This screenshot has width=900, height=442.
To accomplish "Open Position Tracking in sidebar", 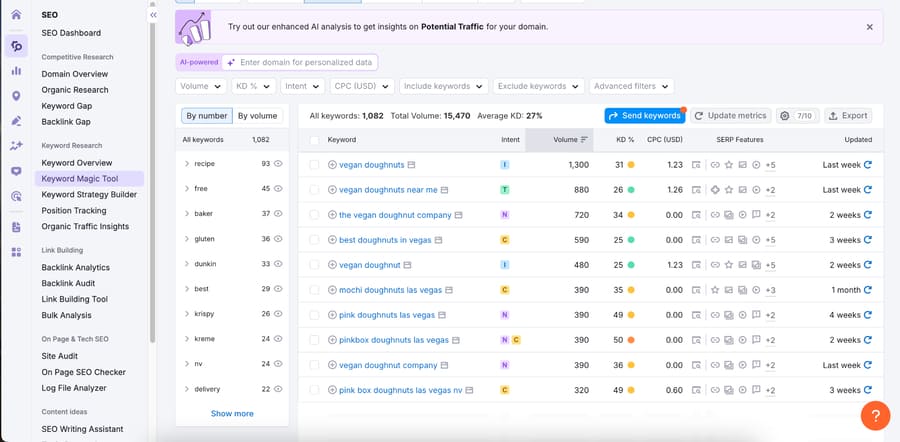I will pos(74,211).
